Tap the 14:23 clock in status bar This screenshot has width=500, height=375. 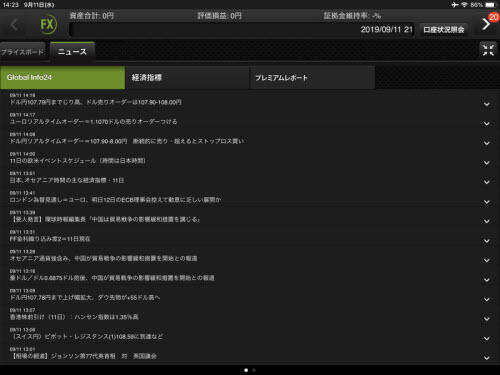pos(10,5)
